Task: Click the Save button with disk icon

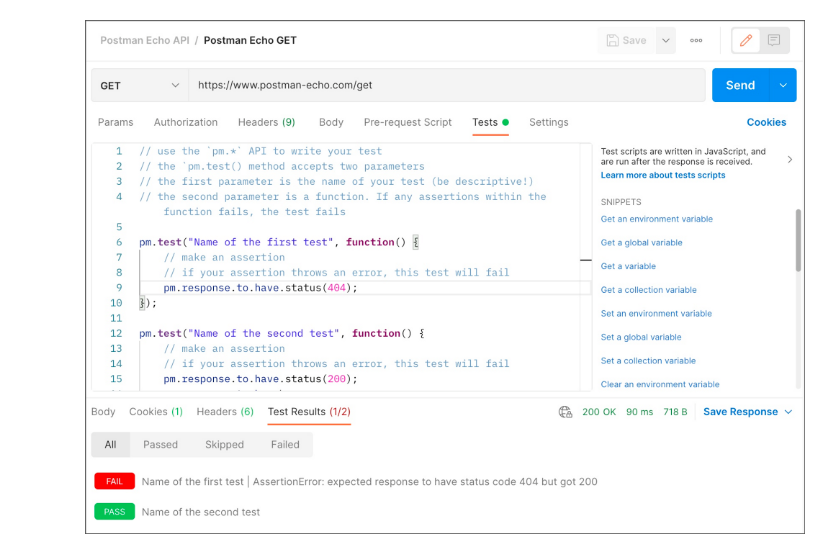Action: (626, 41)
